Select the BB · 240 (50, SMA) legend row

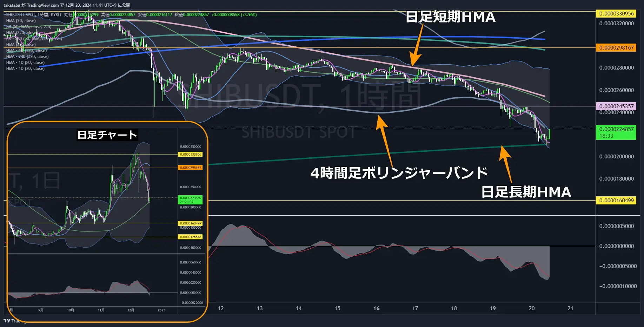point(34,39)
